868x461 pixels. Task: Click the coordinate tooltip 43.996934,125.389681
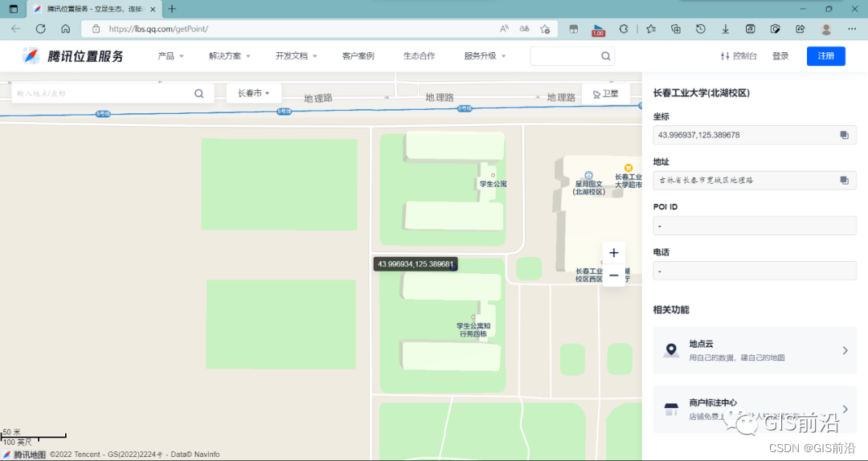click(416, 264)
